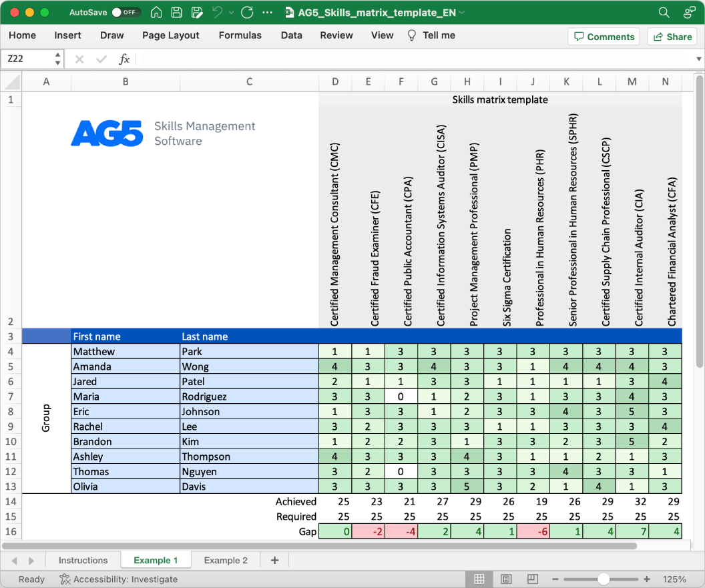
Task: Open the Formulas ribbon tab
Action: (240, 35)
